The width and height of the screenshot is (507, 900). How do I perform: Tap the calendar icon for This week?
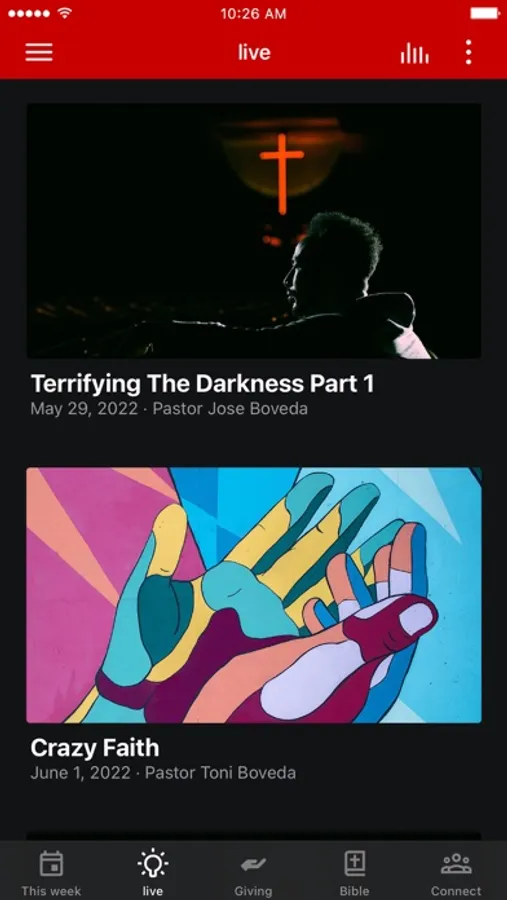click(x=51, y=864)
